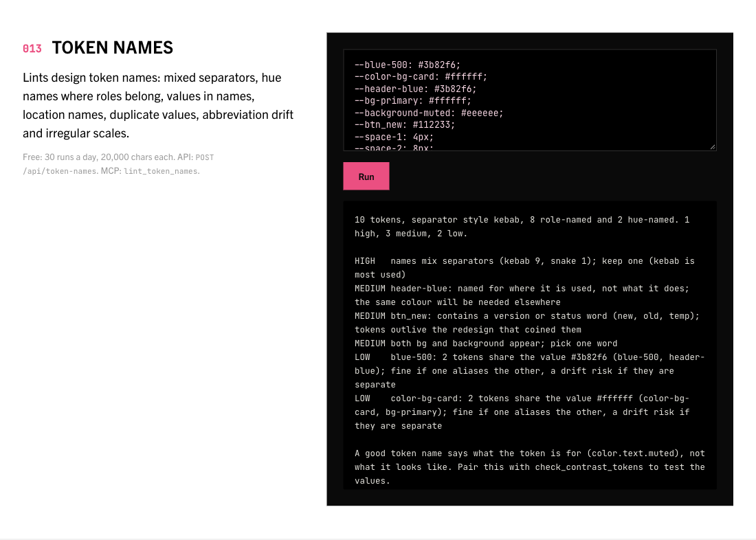Image resolution: width=756 pixels, height=540 pixels.
Task: Click the '--blue-500: #3b82f6;' input line
Action: [408, 65]
